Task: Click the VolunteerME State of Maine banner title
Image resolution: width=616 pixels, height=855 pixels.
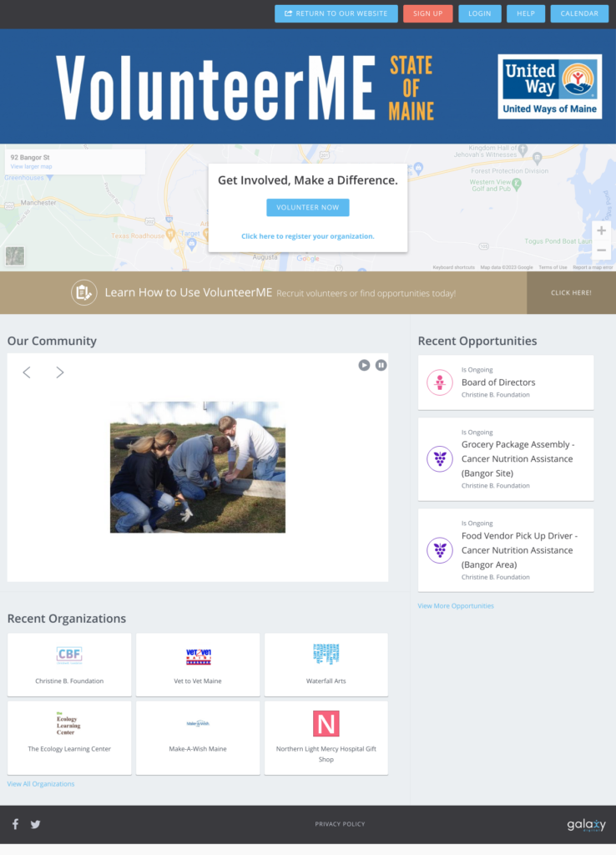Action: tap(245, 87)
